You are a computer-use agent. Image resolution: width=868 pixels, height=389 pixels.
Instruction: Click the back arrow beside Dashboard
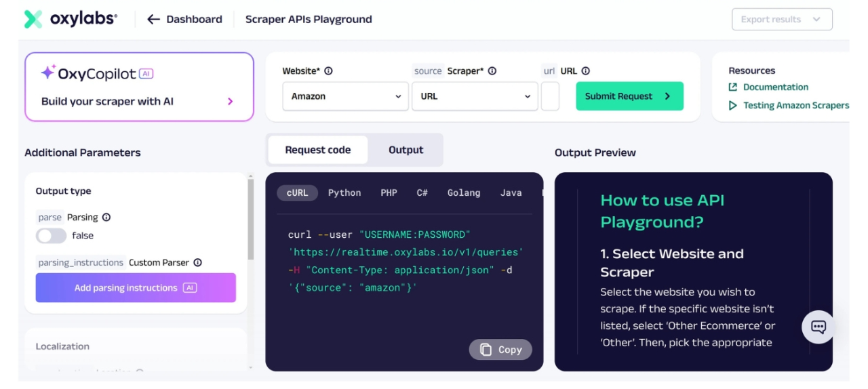[x=153, y=20]
